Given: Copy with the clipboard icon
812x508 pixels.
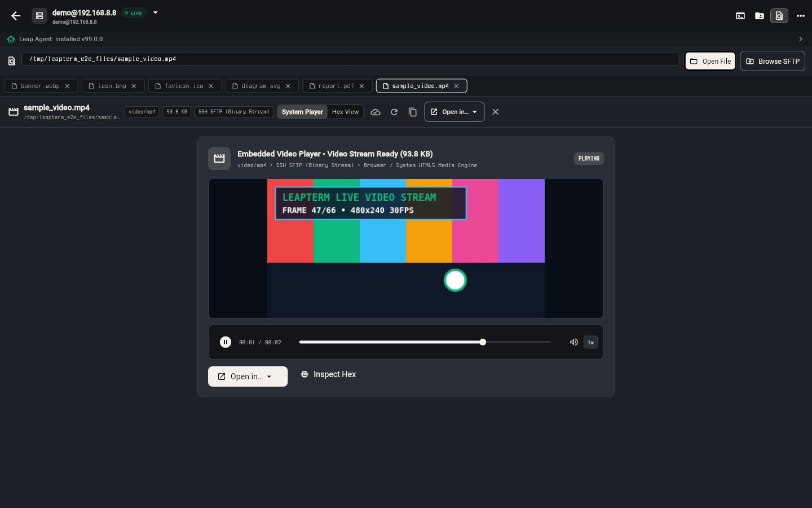Looking at the screenshot, I should tap(413, 112).
